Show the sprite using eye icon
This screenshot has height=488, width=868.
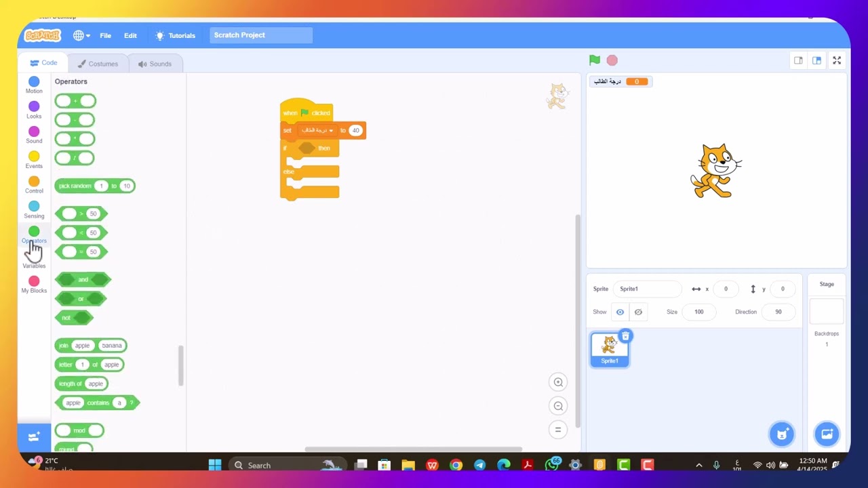620,312
